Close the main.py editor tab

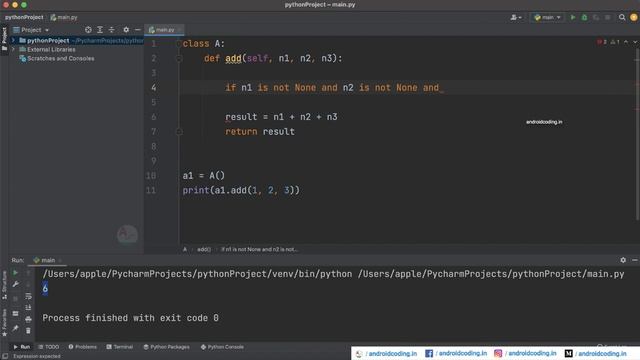click(x=180, y=30)
